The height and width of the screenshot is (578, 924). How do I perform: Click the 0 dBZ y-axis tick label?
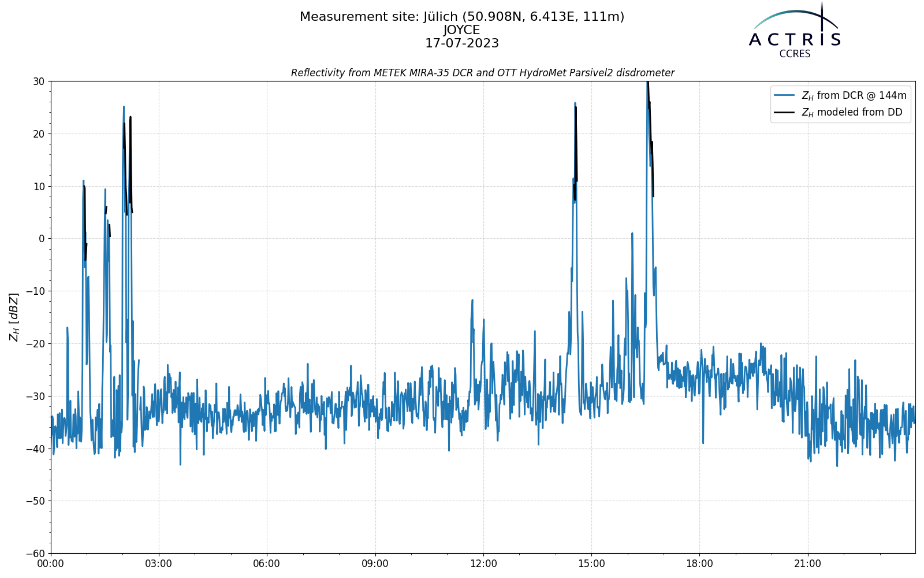point(42,239)
